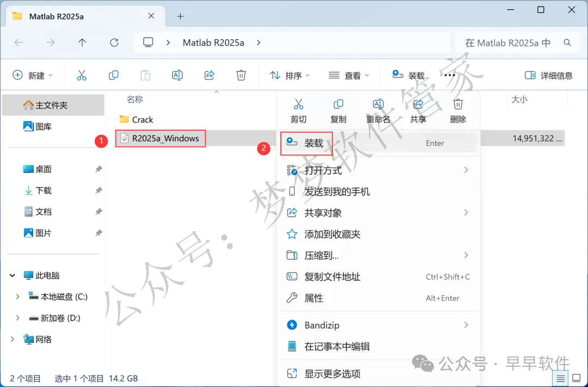Expand chevron after Matlab R2025a breadcrumb
The height and width of the screenshot is (387, 588).
(x=259, y=43)
